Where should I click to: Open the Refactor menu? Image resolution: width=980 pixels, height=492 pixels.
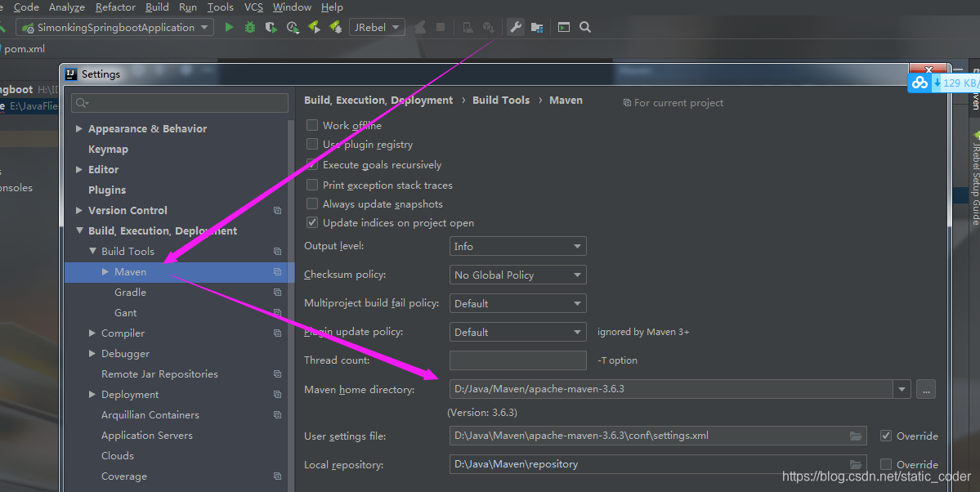(115, 7)
